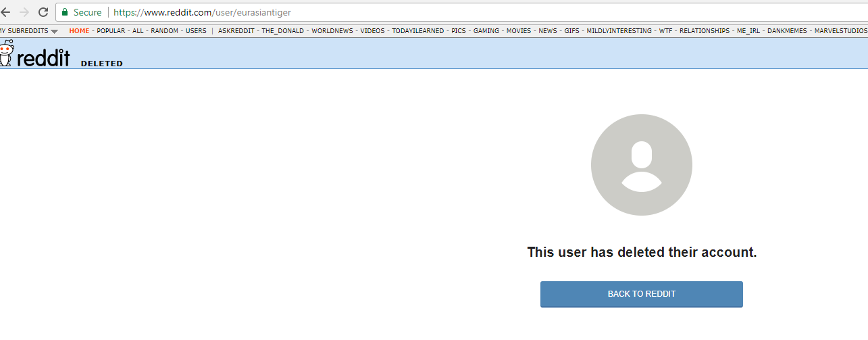This screenshot has height=340, width=868.
Task: Go to the WTF subreddit
Action: [666, 31]
